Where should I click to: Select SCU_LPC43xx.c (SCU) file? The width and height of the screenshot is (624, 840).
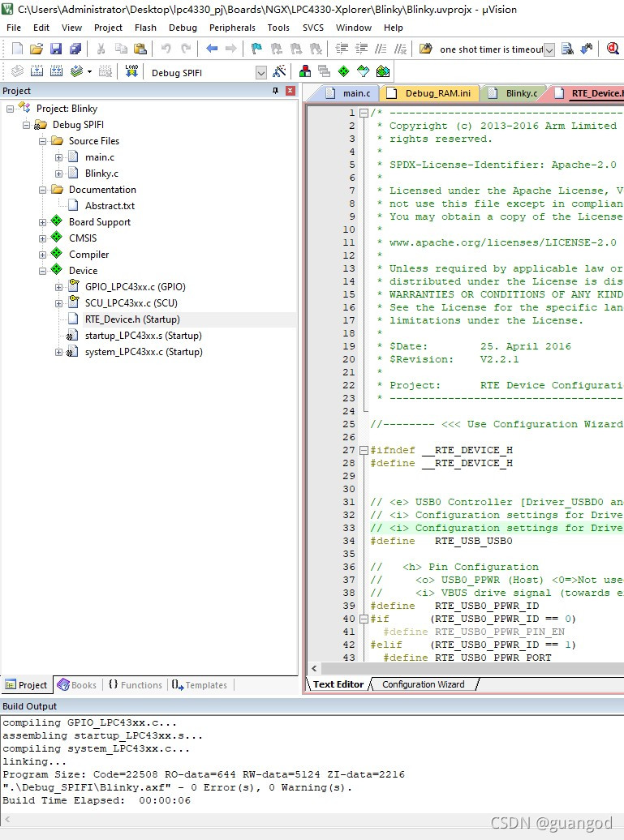(131, 303)
